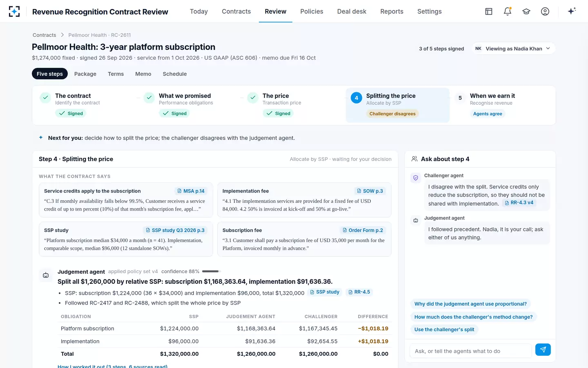588x368 pixels.
Task: Open the SSP study chip under the judgement
Action: tap(325, 292)
